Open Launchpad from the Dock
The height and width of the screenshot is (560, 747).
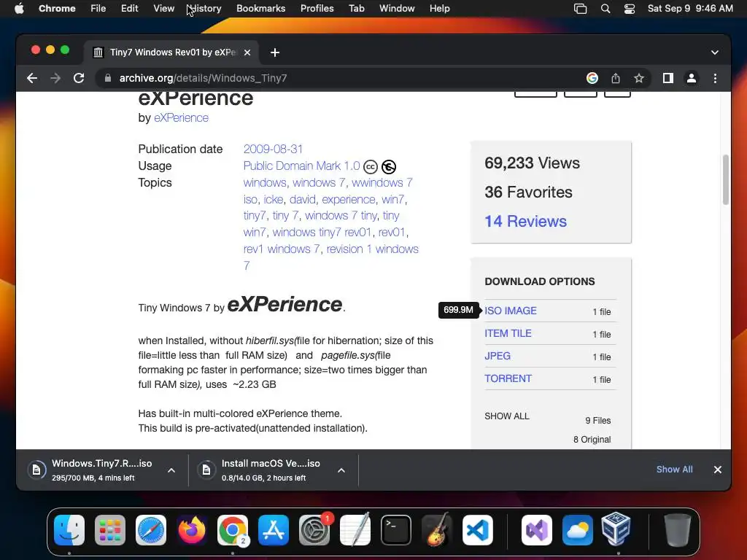(110, 530)
